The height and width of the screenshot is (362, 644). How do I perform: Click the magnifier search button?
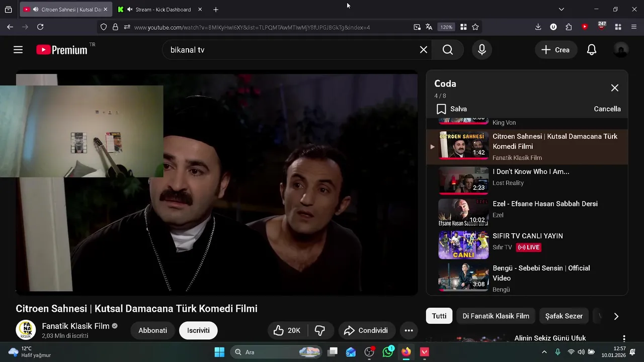click(448, 50)
